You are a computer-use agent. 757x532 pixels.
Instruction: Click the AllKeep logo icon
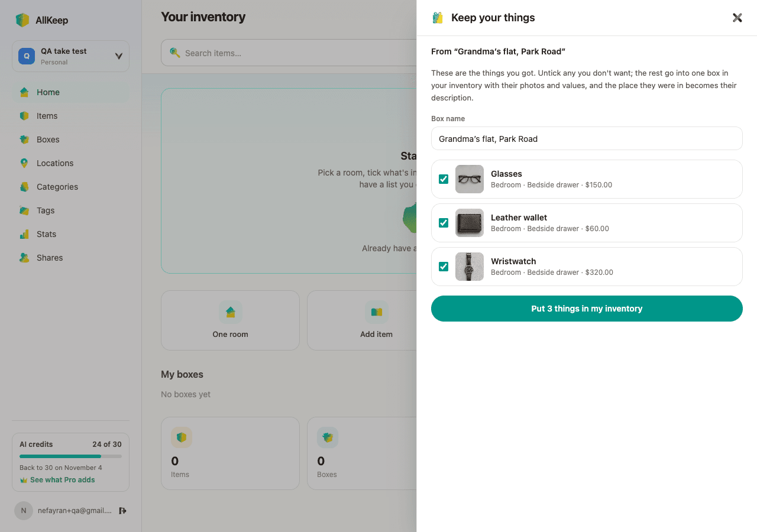pos(22,20)
